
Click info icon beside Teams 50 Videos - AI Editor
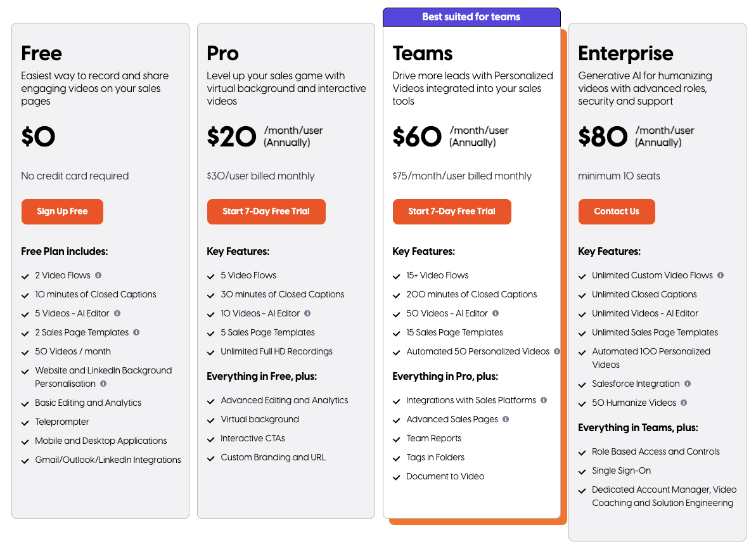point(496,313)
